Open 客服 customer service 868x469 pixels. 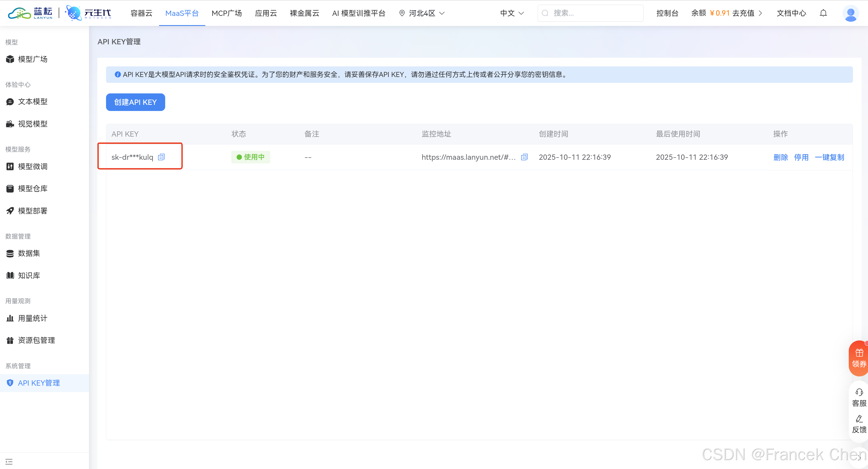[x=859, y=397]
